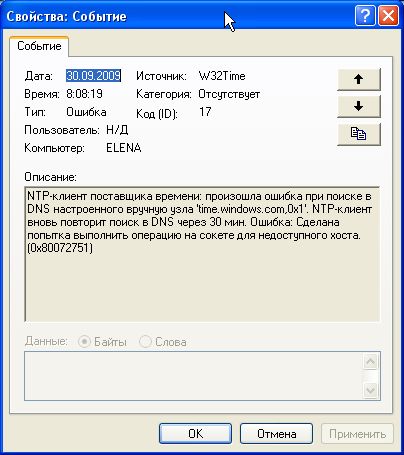
Task: Click the event ID value 17
Action: pyautogui.click(x=205, y=112)
